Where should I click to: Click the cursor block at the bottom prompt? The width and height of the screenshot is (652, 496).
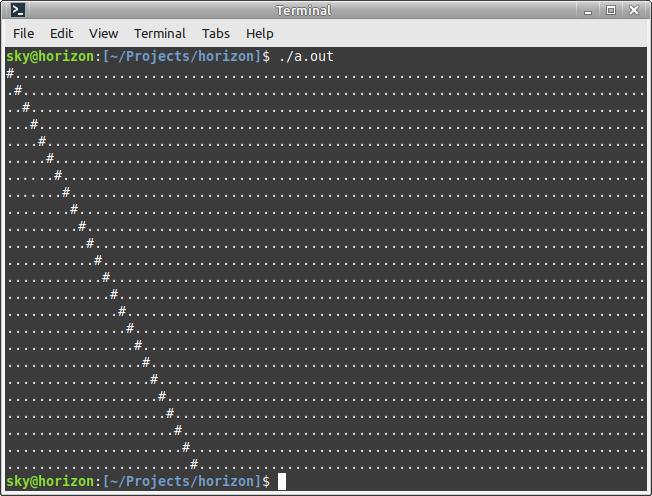pyautogui.click(x=282, y=481)
